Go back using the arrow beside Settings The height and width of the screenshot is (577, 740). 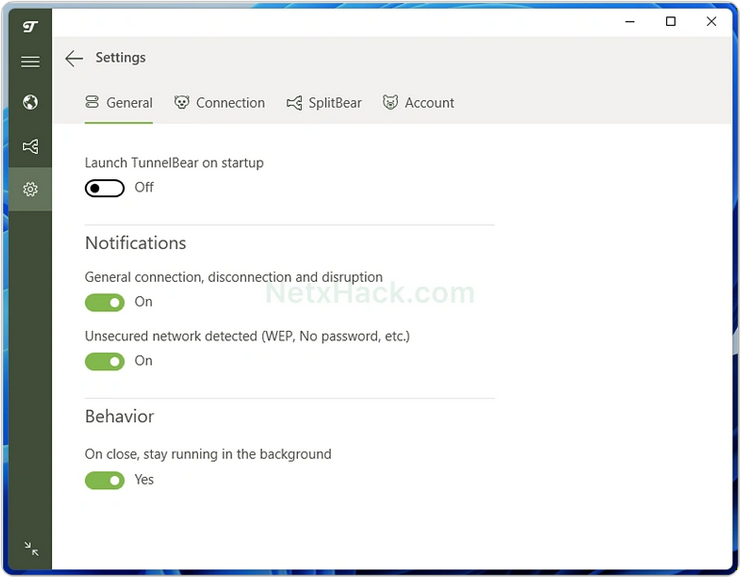tap(74, 59)
